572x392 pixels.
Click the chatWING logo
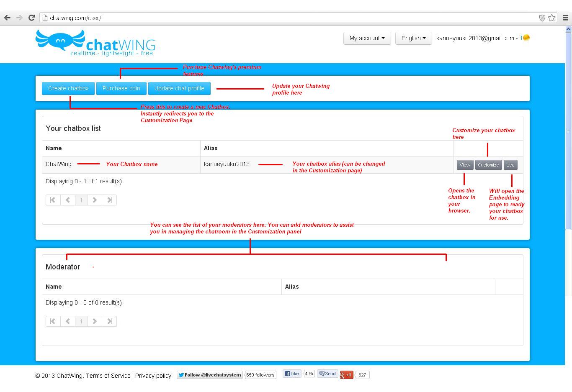click(x=95, y=43)
